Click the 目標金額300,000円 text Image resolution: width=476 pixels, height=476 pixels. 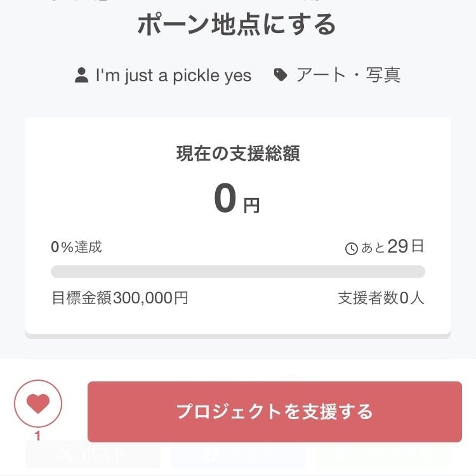(x=119, y=298)
